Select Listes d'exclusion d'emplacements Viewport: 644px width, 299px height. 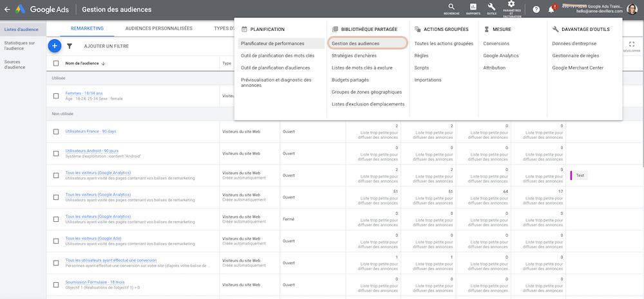click(x=368, y=104)
